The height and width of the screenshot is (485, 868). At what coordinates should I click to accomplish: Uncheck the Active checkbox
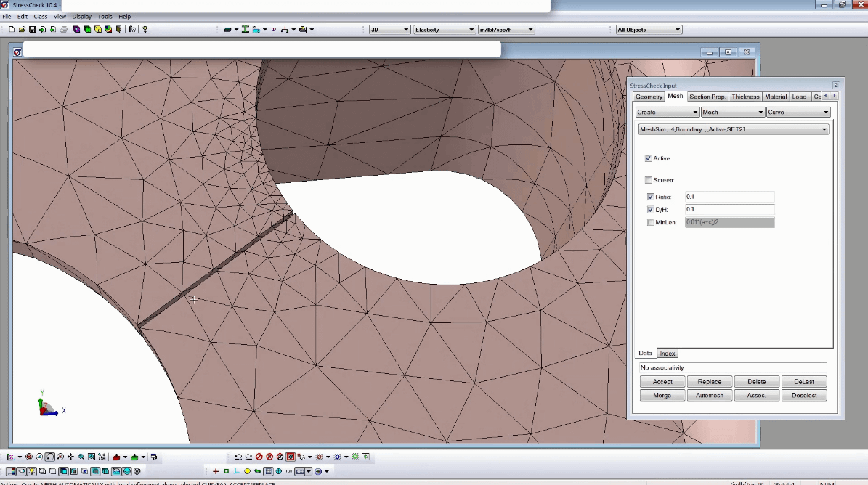click(x=649, y=158)
